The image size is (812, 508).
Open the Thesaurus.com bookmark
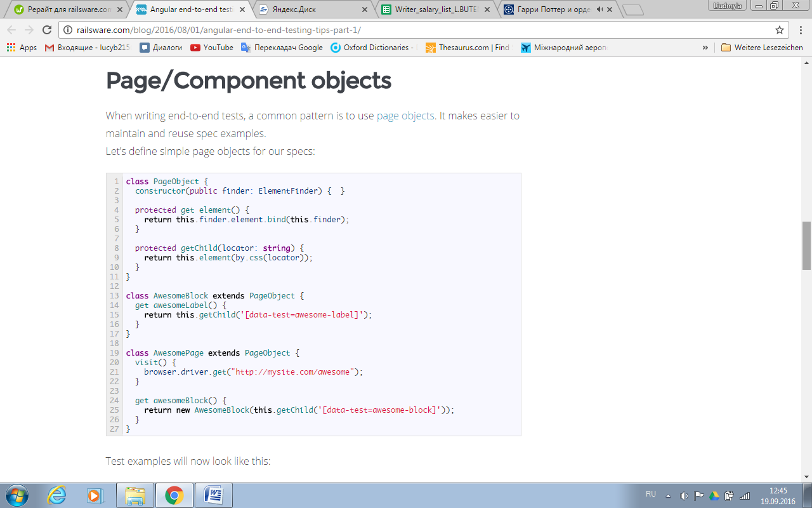pos(468,48)
